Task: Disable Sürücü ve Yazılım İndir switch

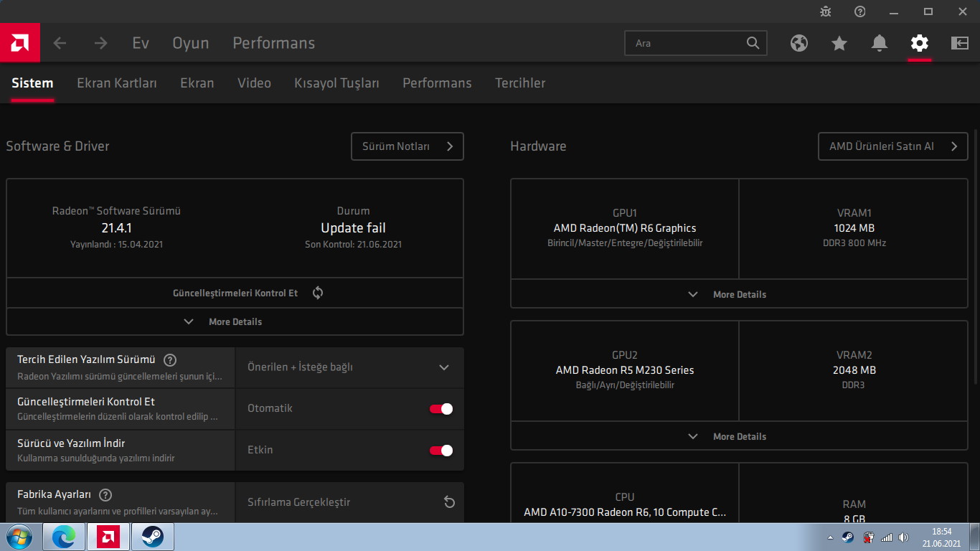Action: (x=441, y=451)
